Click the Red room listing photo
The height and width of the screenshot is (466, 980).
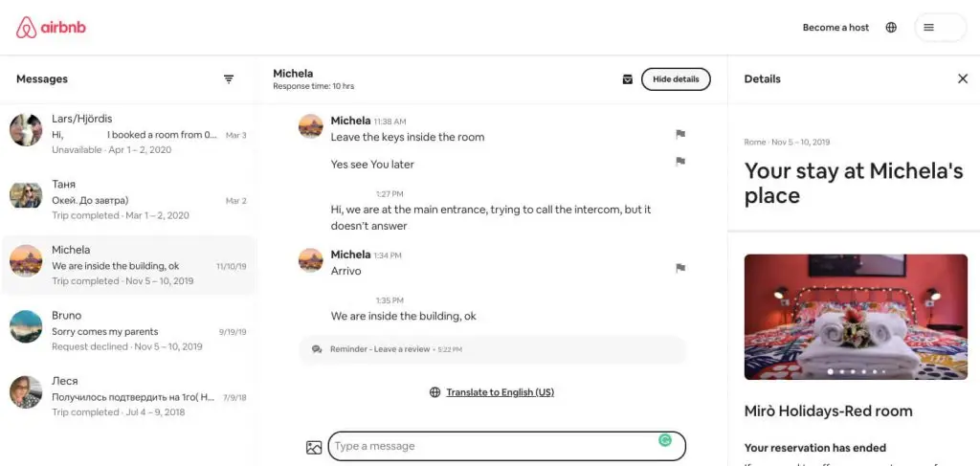click(x=856, y=317)
